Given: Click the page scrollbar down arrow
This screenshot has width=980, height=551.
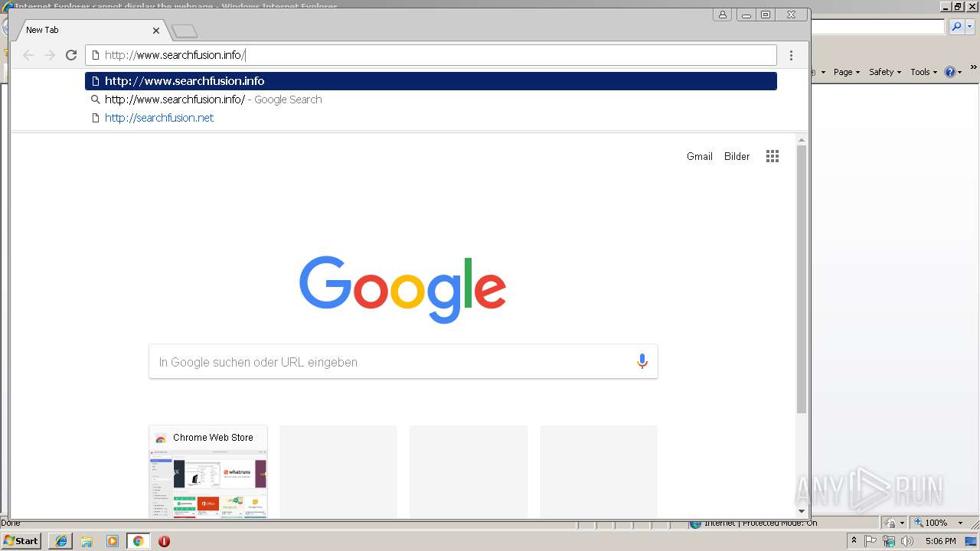Looking at the screenshot, I should coord(802,511).
